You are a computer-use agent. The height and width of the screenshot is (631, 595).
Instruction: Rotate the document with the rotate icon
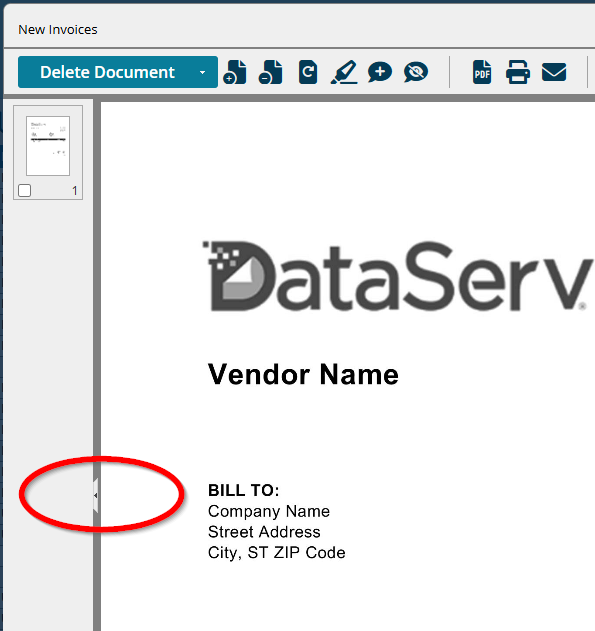[x=308, y=72]
